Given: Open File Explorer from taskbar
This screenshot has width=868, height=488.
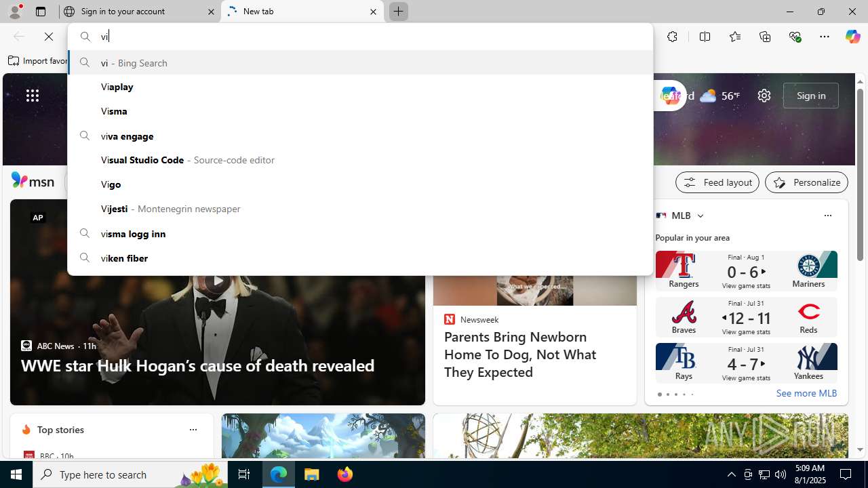Looking at the screenshot, I should 312,474.
